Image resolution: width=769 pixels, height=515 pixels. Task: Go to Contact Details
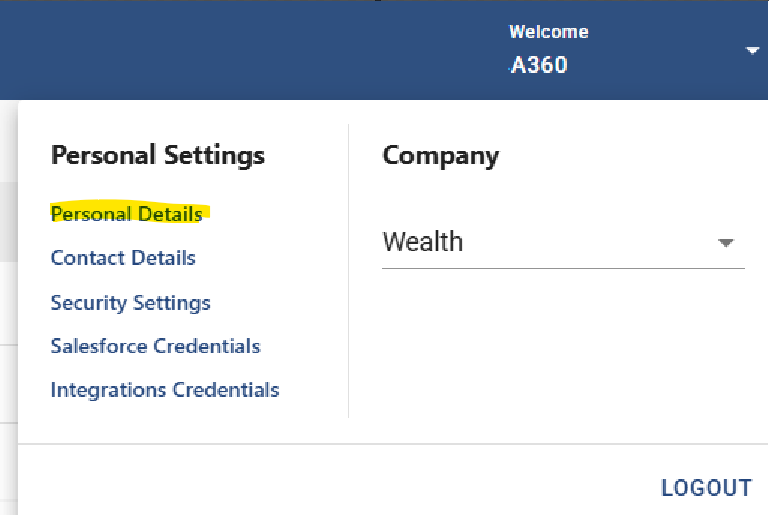point(123,258)
